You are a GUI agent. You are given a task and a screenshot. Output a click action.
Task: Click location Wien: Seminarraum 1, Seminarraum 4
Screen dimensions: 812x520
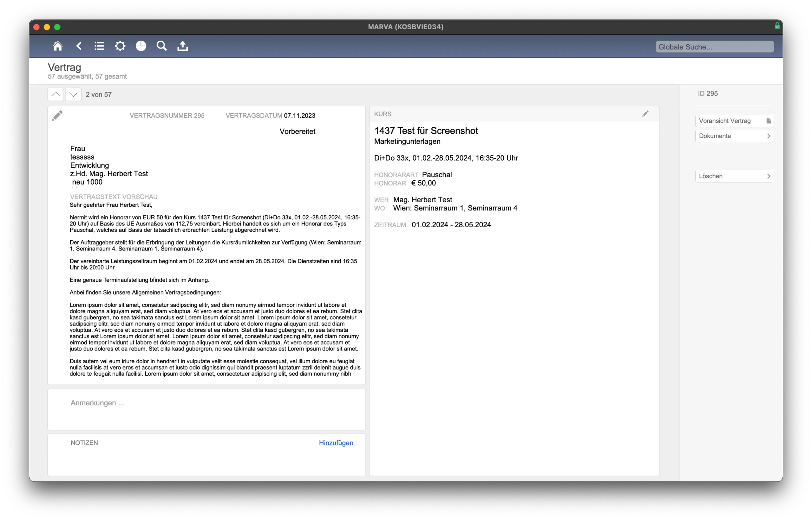(455, 208)
